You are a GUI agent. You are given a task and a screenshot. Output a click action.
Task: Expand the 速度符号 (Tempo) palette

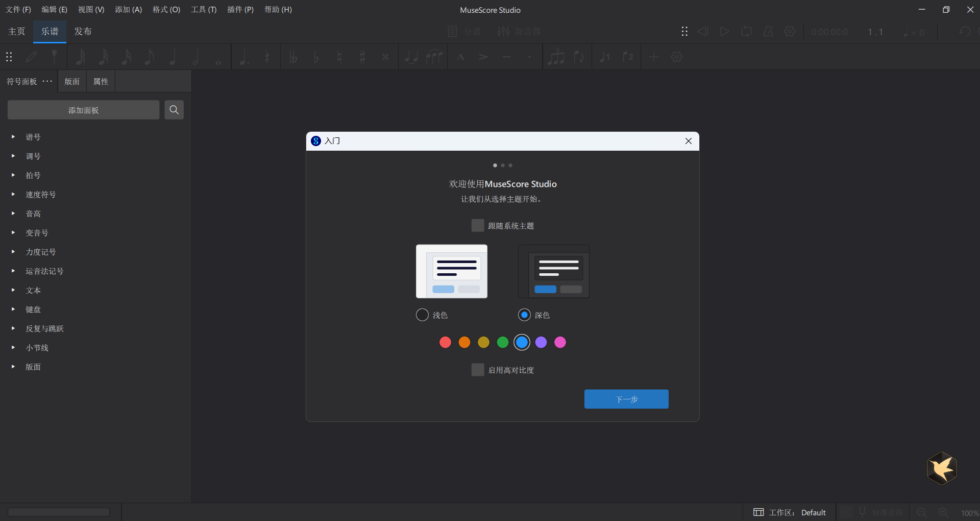(x=13, y=194)
